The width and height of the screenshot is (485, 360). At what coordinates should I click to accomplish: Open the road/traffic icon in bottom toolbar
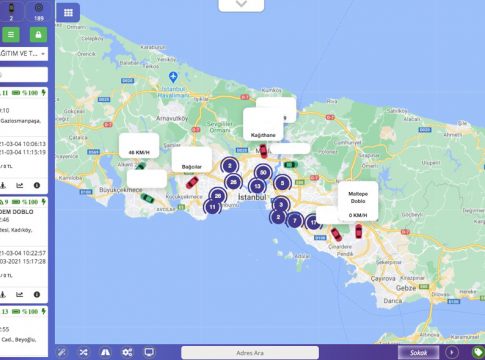[105, 352]
